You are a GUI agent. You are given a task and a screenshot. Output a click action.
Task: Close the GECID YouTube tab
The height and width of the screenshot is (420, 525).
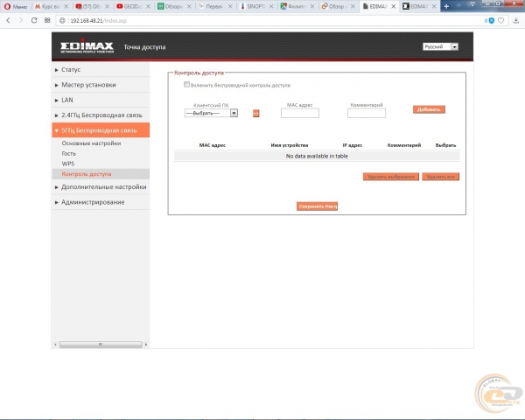click(148, 6)
